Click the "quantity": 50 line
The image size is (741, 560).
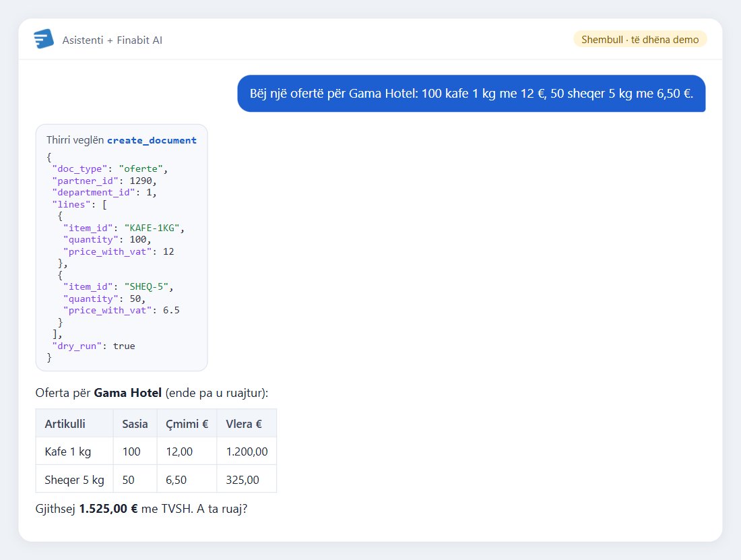(104, 299)
